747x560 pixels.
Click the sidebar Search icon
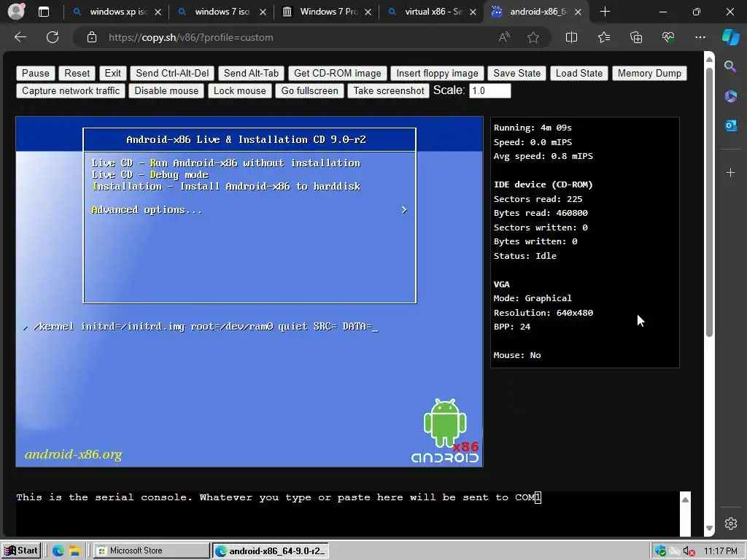pyautogui.click(x=730, y=66)
